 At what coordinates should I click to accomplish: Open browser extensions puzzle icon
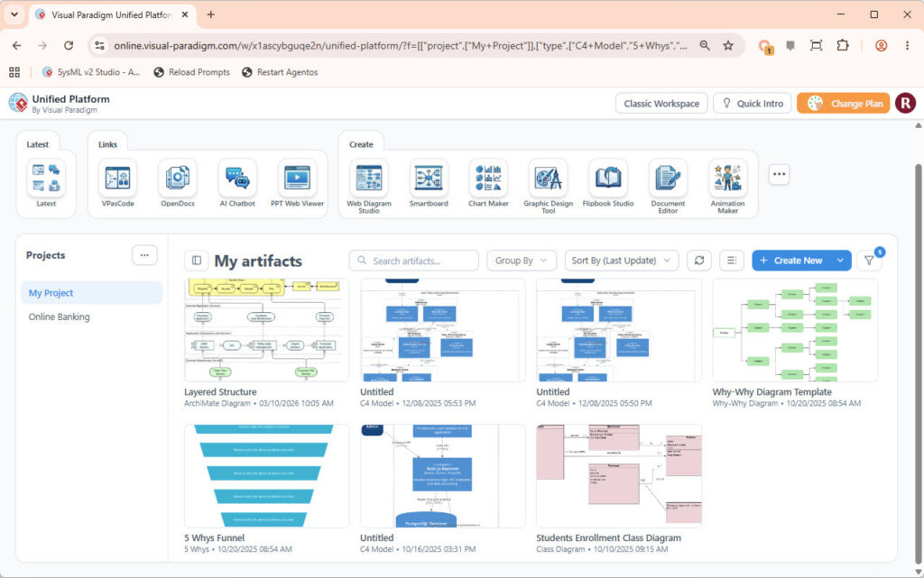point(843,45)
